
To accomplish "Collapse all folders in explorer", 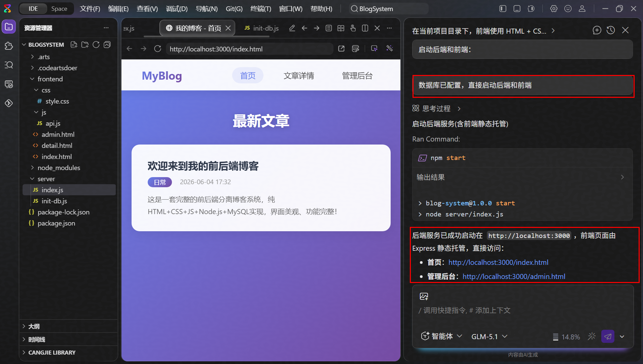I will coord(107,45).
